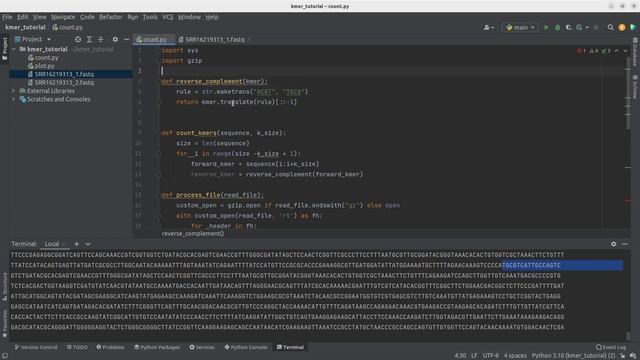Click reverse_complement() breadcrumb below editor
This screenshot has width=640, height=360.
coord(193,233)
